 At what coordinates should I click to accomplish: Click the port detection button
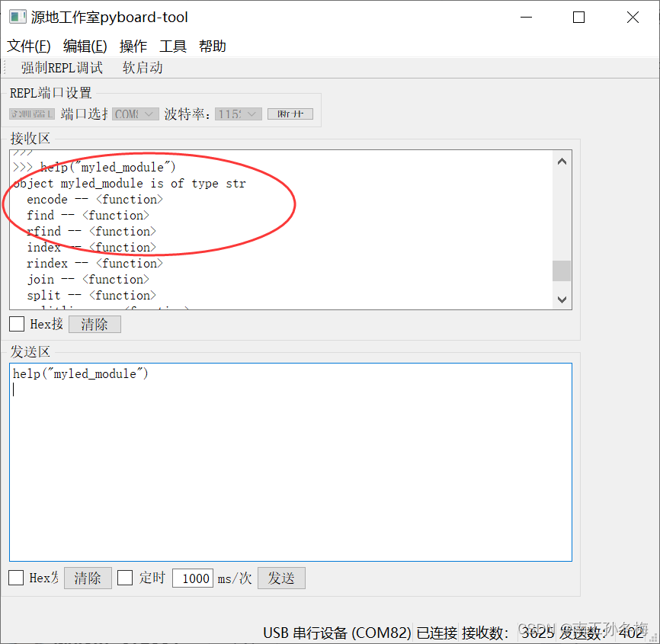(32, 114)
